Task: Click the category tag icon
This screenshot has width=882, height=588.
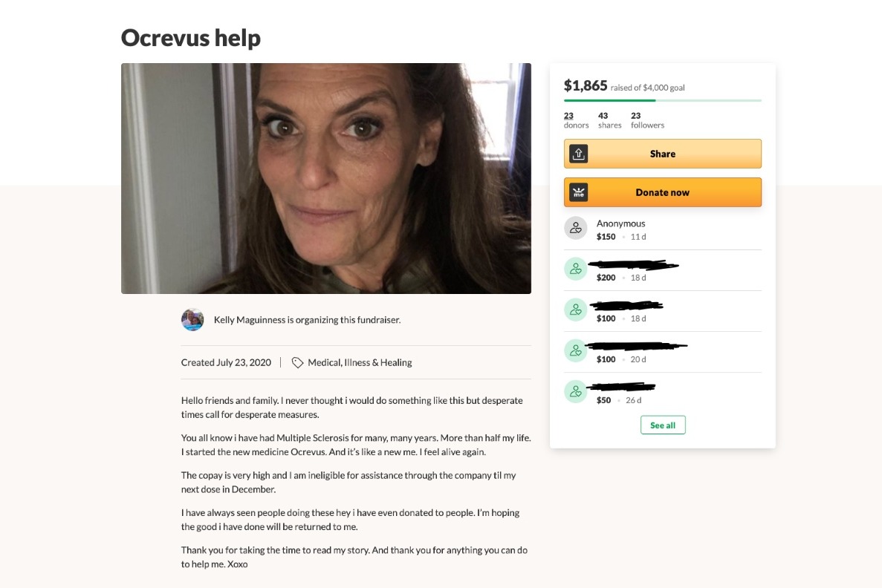Action: click(297, 362)
